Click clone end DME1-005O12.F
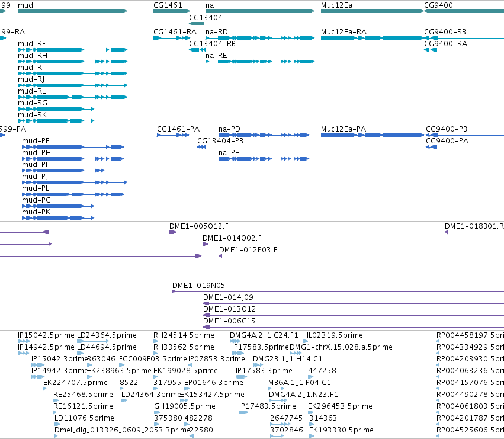 click(x=173, y=232)
